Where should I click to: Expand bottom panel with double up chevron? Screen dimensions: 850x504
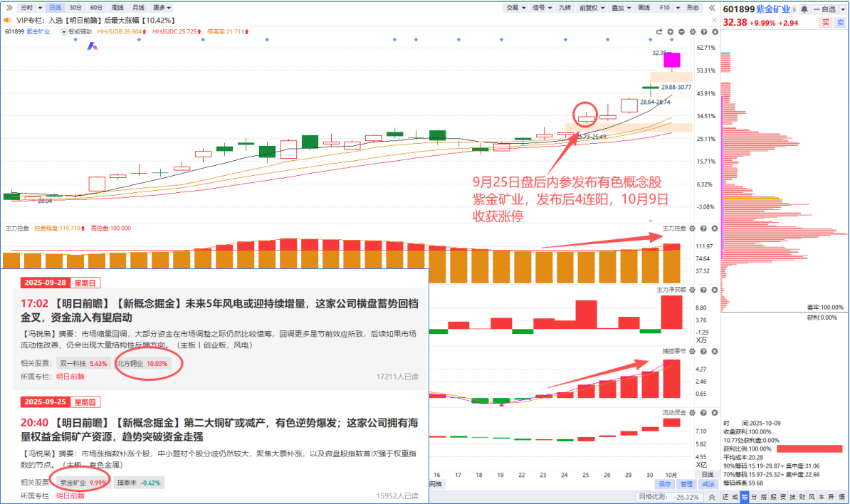(x=712, y=497)
